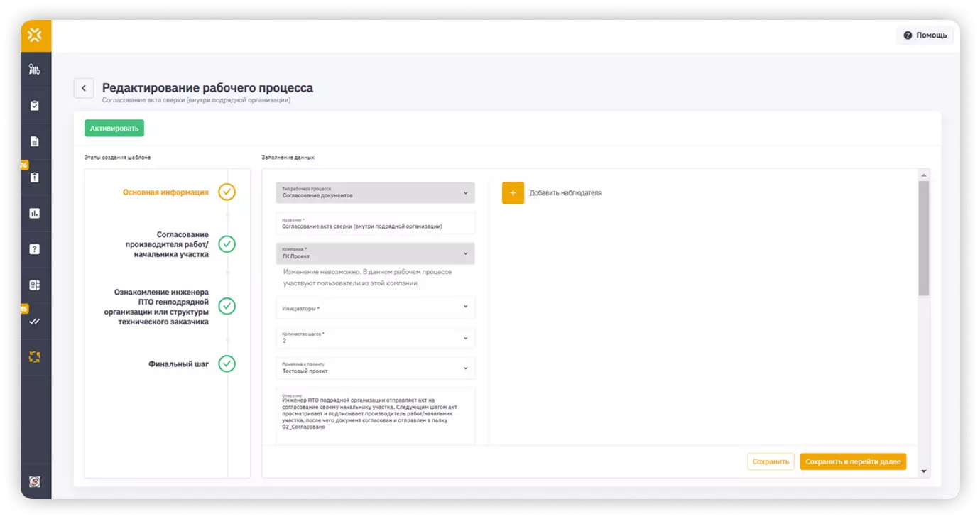
Task: Click the back arrow beside page title
Action: tap(84, 88)
